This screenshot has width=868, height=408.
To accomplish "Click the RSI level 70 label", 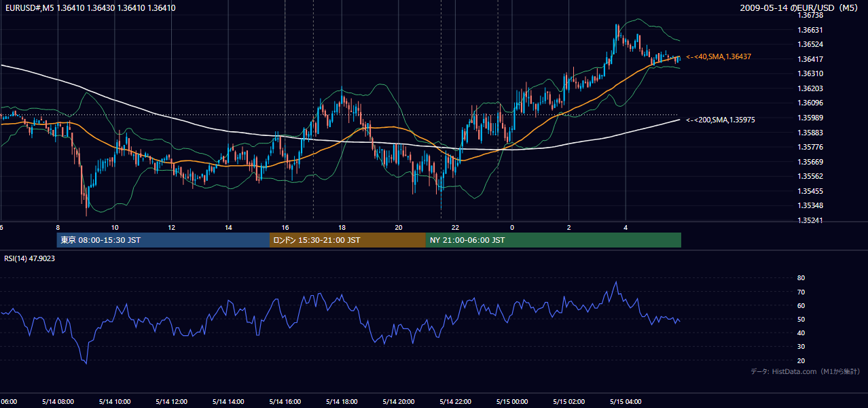I will [801, 292].
